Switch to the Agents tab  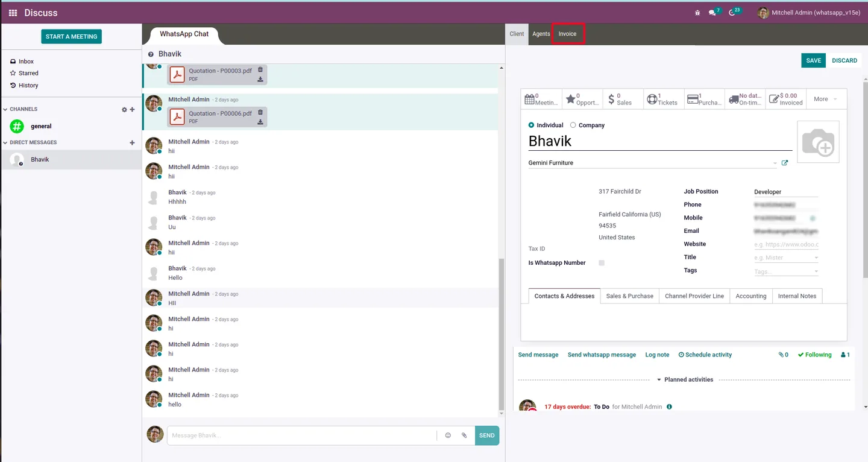[x=541, y=34]
